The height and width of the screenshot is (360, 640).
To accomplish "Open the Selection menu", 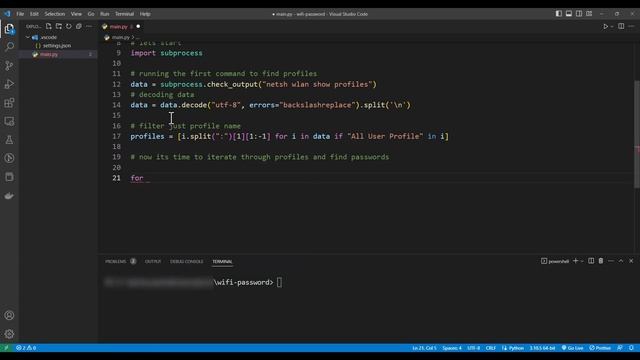I will 55,14.
